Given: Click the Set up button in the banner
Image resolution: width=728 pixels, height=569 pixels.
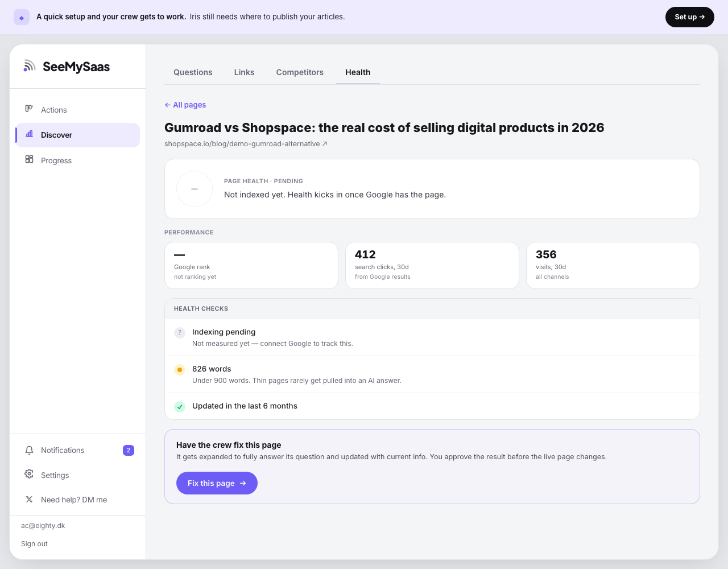Looking at the screenshot, I should (x=689, y=17).
